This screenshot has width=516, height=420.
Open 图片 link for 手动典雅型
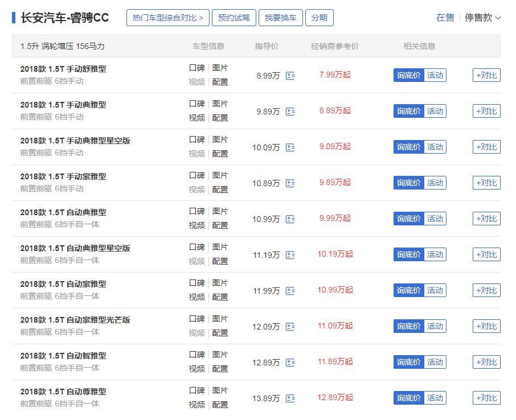220,104
